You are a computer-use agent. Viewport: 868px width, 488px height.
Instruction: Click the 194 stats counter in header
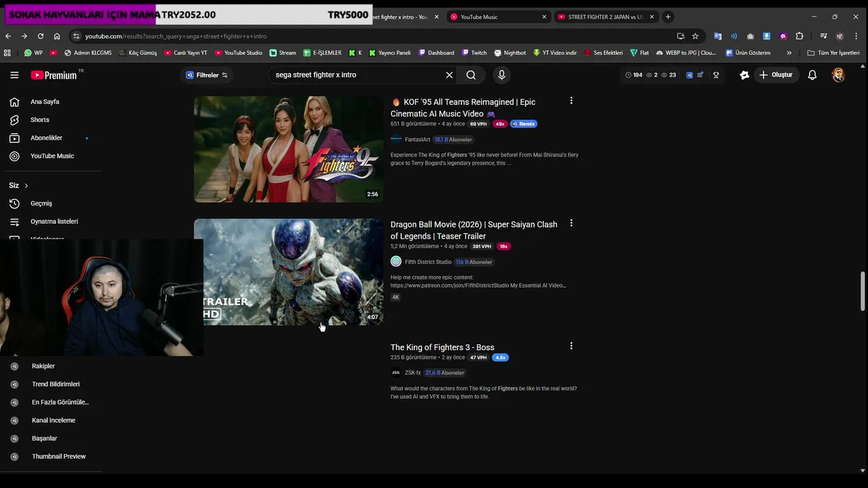click(x=633, y=75)
